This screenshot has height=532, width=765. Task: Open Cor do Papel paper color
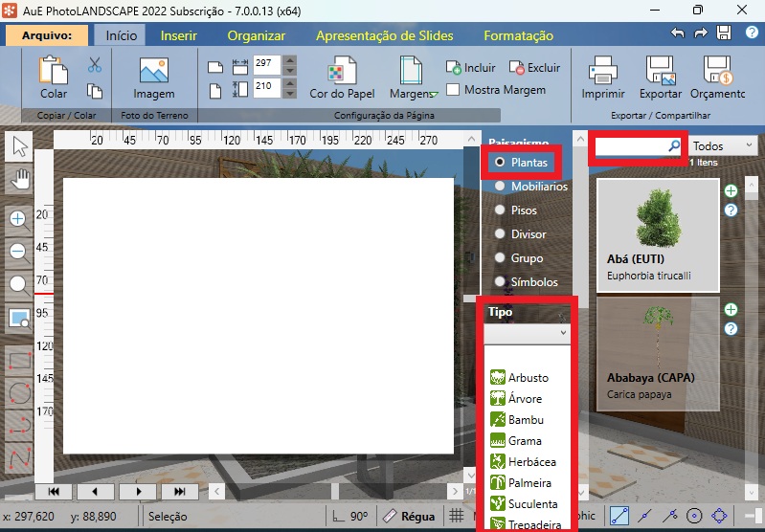342,78
